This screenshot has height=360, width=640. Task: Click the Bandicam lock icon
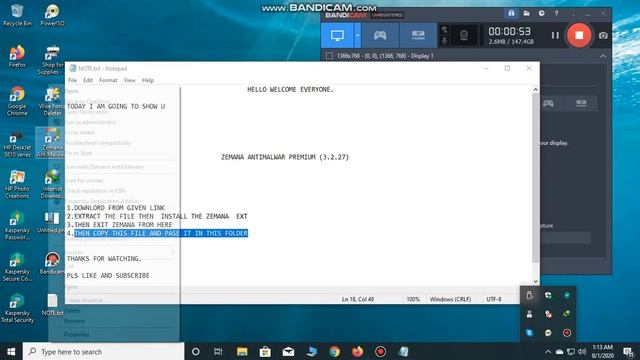pyautogui.click(x=511, y=13)
